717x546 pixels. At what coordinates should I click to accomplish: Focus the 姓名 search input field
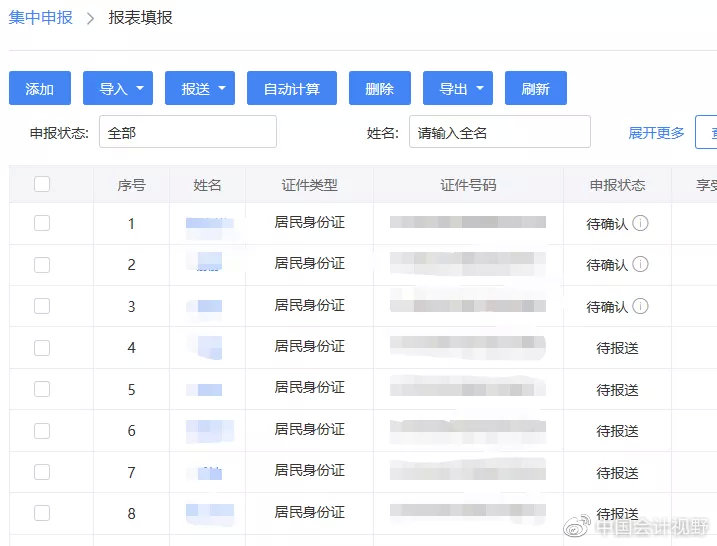(x=500, y=132)
